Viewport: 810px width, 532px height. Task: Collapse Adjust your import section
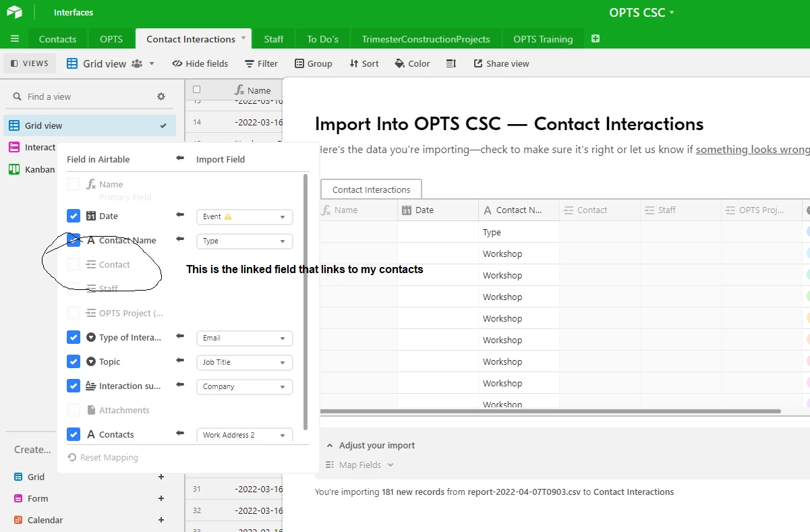[370, 445]
